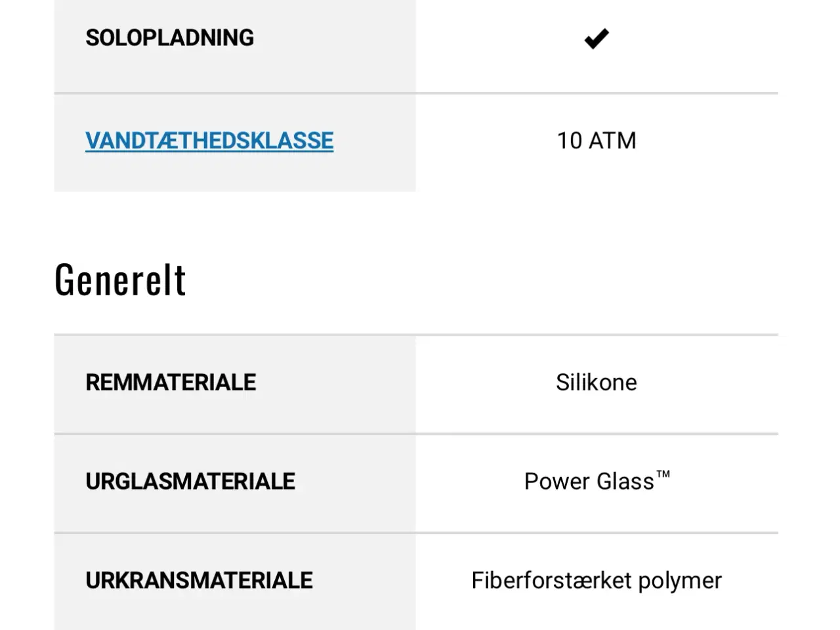
Task: Click the URGLASMATERIALE row label
Action: click(x=190, y=481)
